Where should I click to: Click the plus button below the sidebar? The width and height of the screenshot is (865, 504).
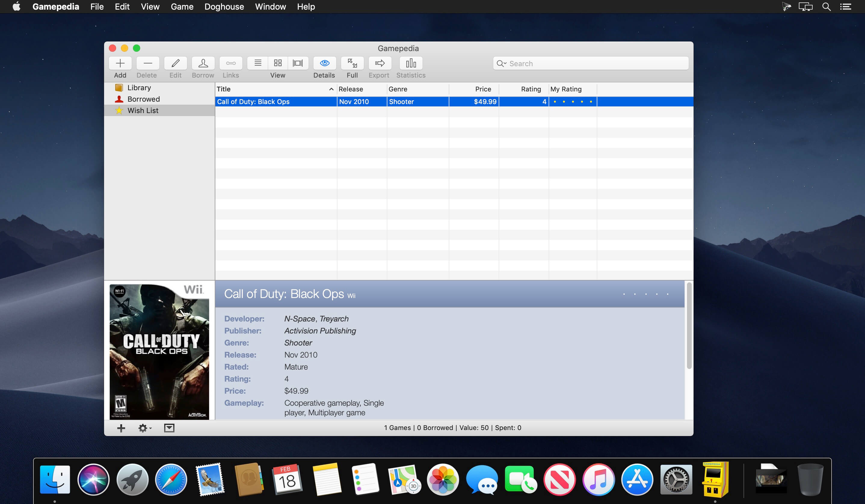tap(121, 428)
